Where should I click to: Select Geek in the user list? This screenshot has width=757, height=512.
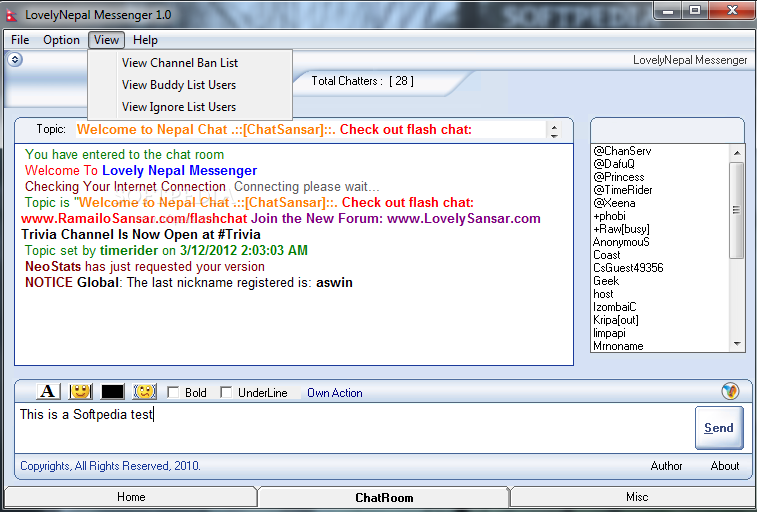tap(606, 281)
